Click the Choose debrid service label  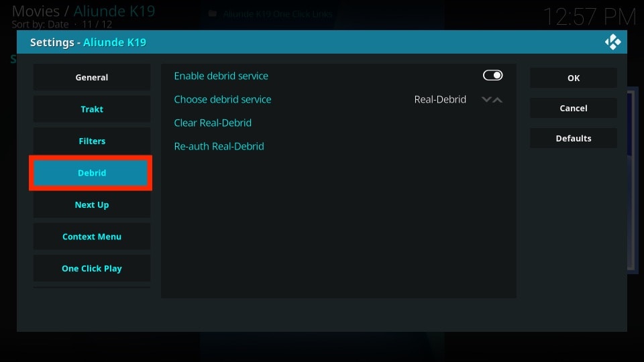tap(223, 99)
